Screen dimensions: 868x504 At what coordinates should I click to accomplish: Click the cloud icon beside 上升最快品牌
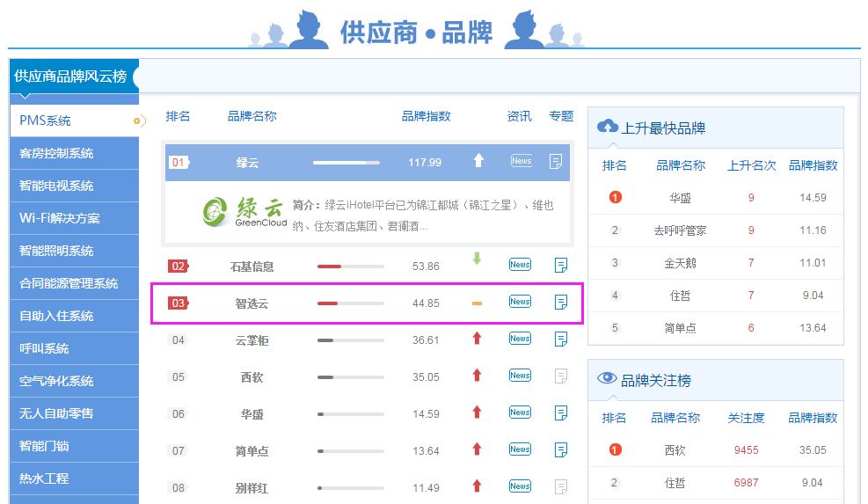[x=608, y=127]
